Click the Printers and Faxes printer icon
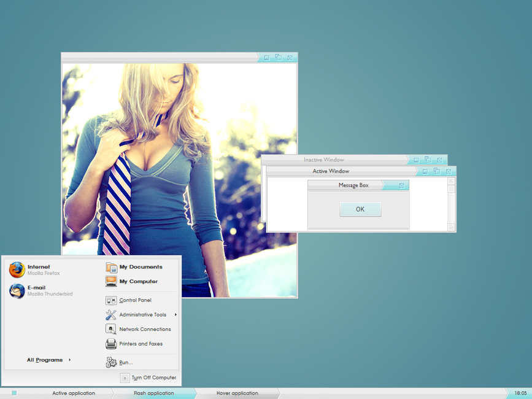Image resolution: width=532 pixels, height=399 pixels. (x=111, y=344)
